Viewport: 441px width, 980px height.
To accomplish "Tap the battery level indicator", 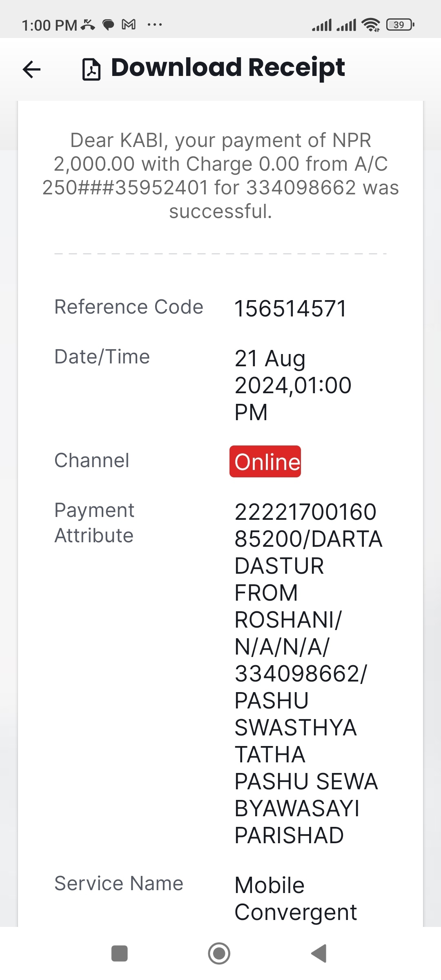I will point(400,25).
